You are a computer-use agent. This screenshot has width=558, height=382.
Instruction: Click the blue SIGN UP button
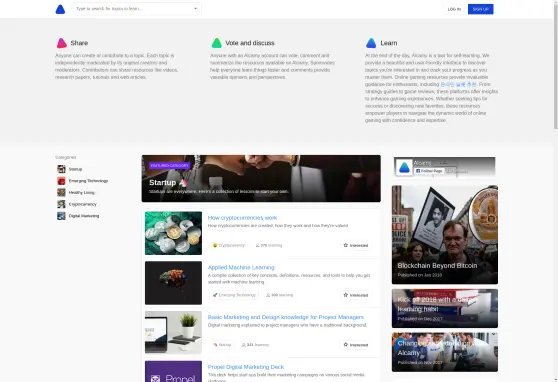pos(480,9)
